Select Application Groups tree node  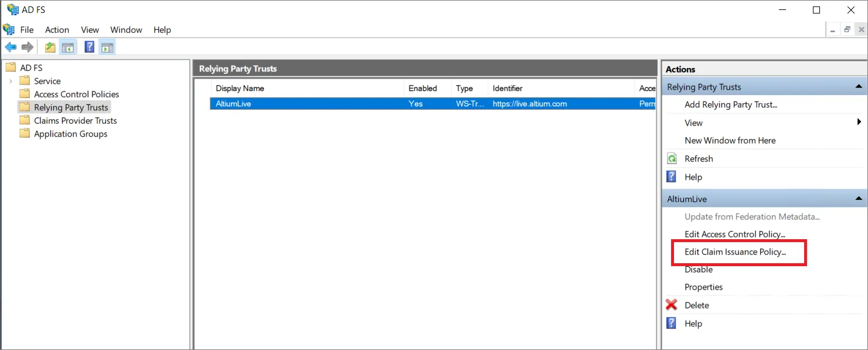tap(70, 134)
